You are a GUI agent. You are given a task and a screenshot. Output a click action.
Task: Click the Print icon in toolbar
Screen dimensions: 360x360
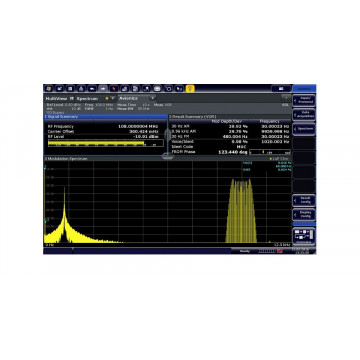[x=81, y=89]
